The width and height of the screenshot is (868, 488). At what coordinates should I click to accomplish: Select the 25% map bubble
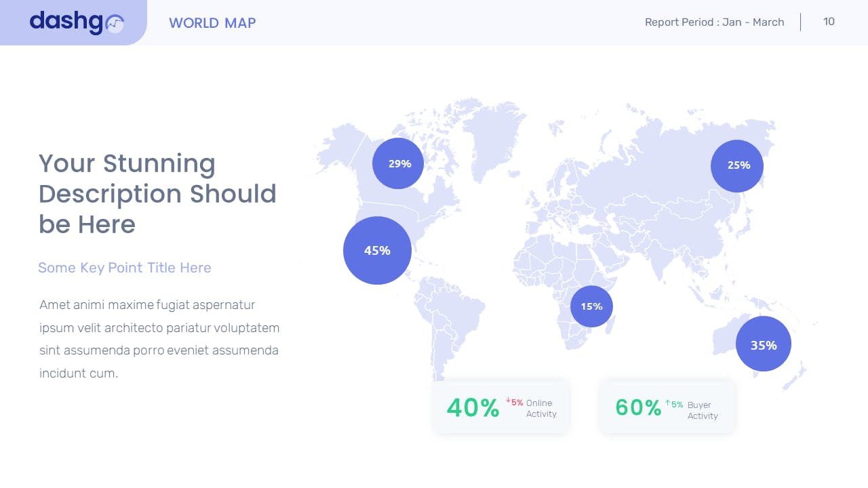click(x=737, y=165)
